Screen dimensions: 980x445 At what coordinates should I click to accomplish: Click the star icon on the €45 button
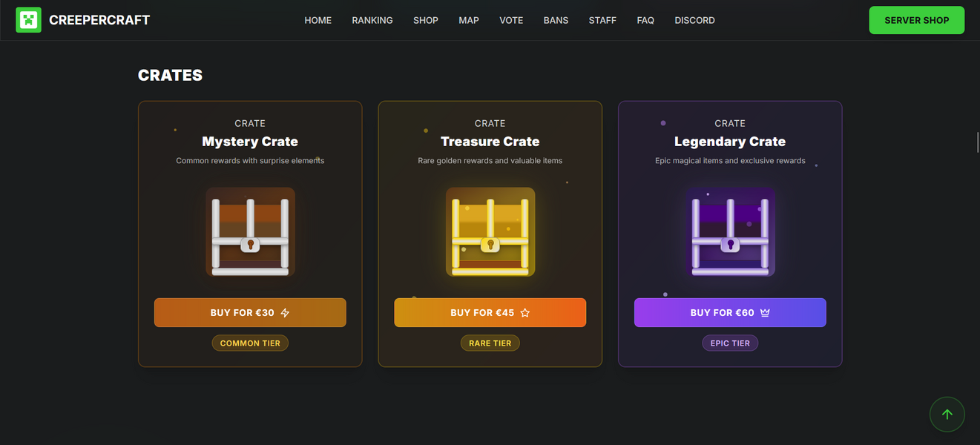click(x=525, y=313)
